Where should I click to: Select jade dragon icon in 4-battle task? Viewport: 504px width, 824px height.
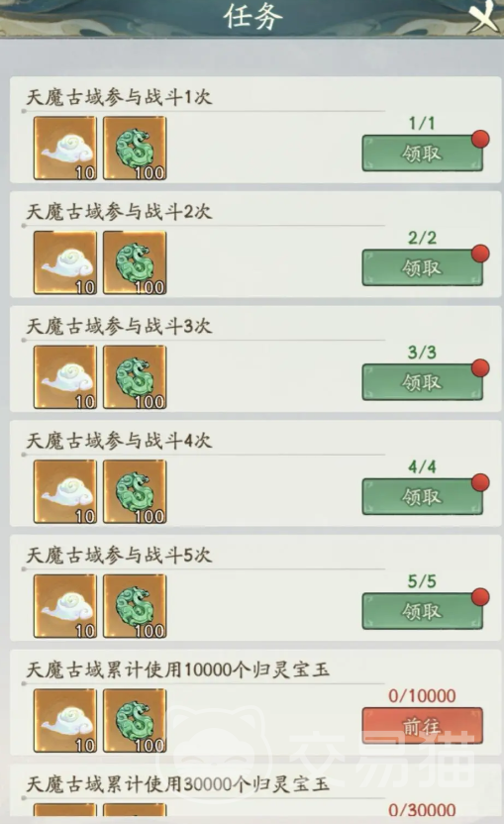tap(135, 492)
